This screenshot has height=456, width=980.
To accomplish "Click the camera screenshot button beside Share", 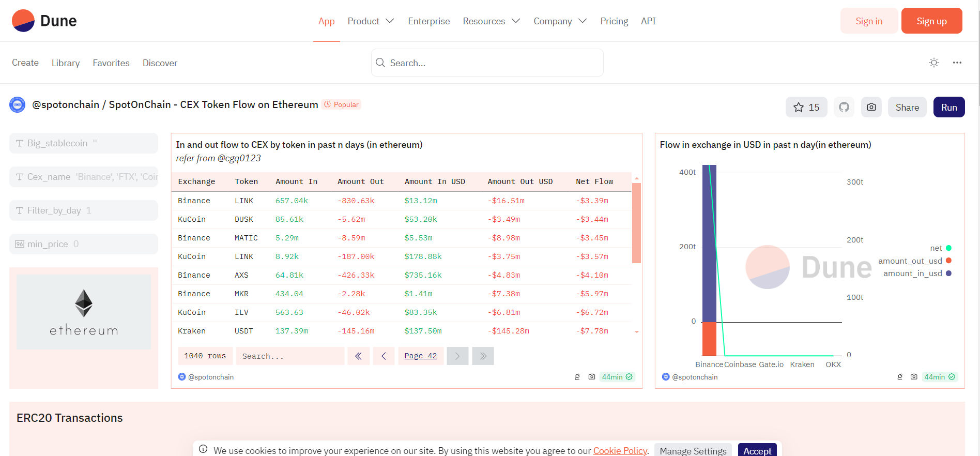I will pos(871,107).
